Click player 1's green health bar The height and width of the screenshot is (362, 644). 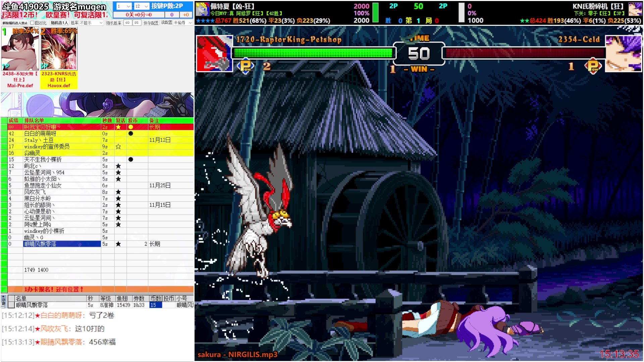tap(313, 53)
